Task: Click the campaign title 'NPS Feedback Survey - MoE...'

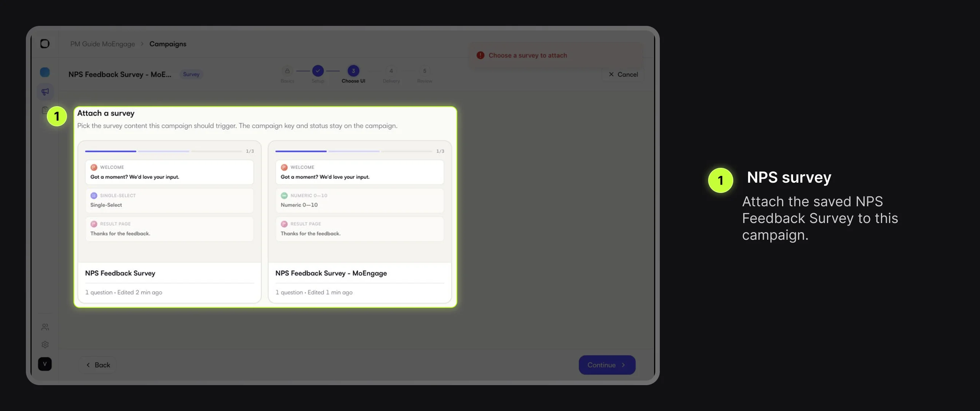Action: coord(120,75)
